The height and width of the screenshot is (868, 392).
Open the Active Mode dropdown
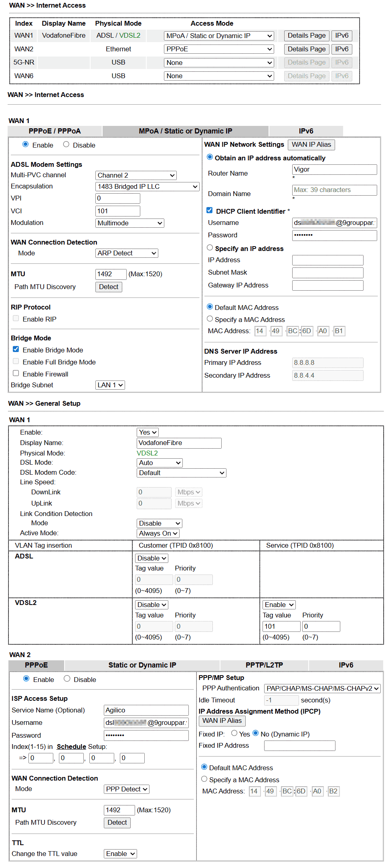(158, 533)
